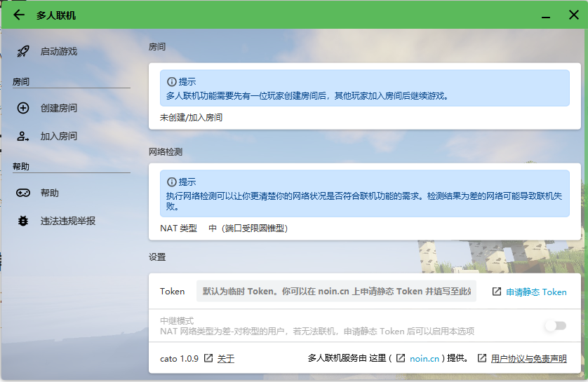588x382 pixels.
Task: Open the 关于 link next to cato 1.0.9
Action: coord(226,358)
